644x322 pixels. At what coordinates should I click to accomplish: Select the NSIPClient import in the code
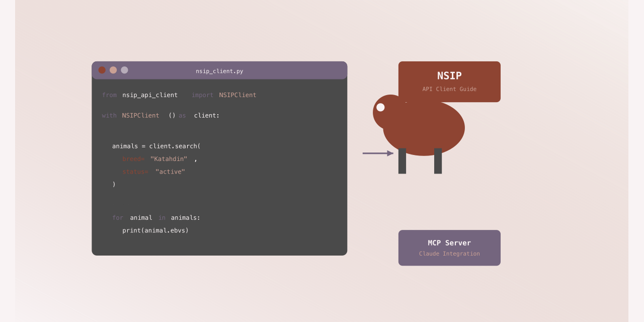pos(237,95)
